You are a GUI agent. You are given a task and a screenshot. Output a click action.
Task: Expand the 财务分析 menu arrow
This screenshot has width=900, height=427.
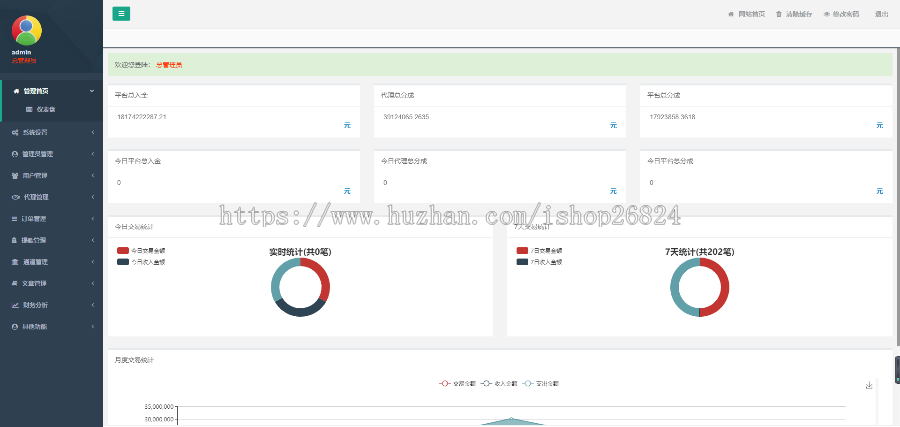pyautogui.click(x=93, y=305)
